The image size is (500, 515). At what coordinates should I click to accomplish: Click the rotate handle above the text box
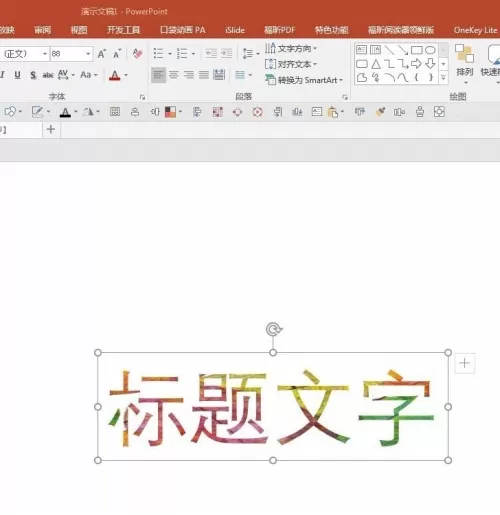point(274,329)
